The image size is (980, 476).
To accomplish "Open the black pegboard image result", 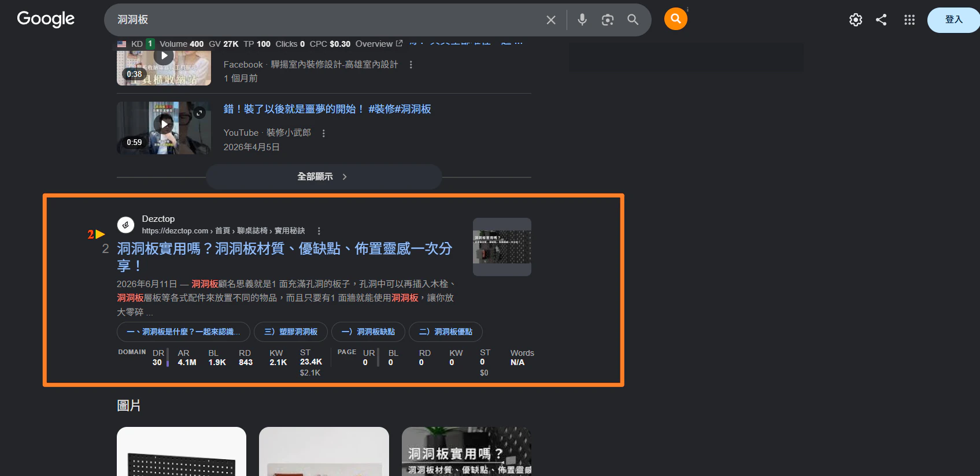I will pos(182,452).
